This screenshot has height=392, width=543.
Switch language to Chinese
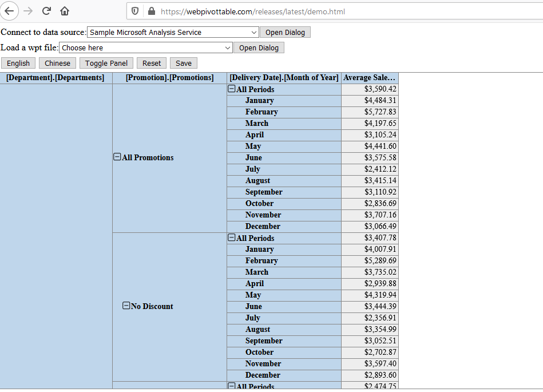point(57,63)
